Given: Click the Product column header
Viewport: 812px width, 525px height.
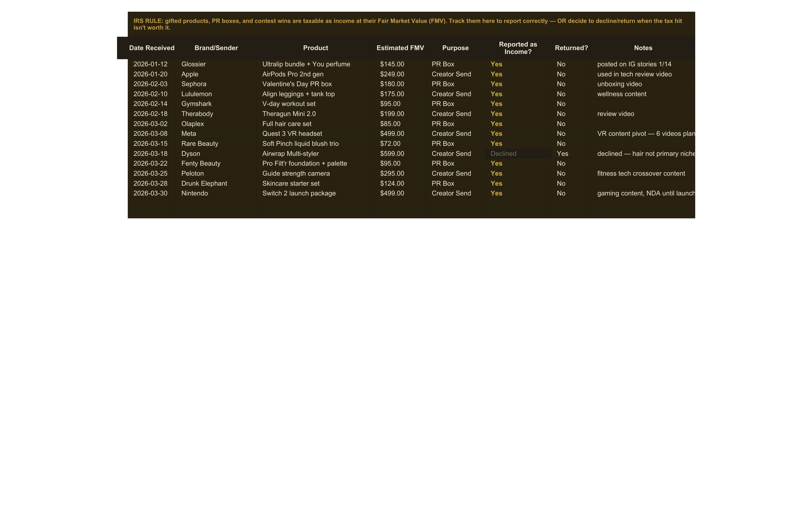Looking at the screenshot, I should pyautogui.click(x=315, y=48).
